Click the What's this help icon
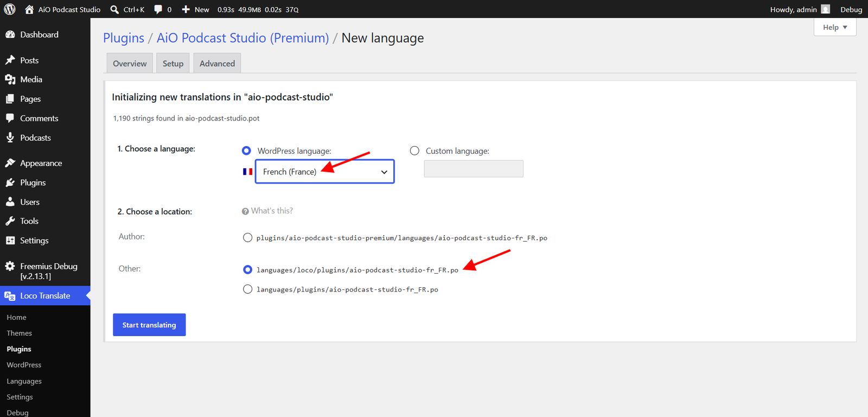Image resolution: width=868 pixels, height=417 pixels. click(245, 211)
